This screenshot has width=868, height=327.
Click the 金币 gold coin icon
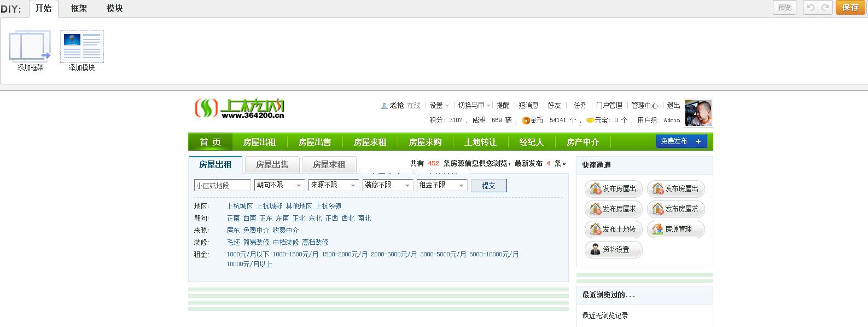click(x=526, y=121)
